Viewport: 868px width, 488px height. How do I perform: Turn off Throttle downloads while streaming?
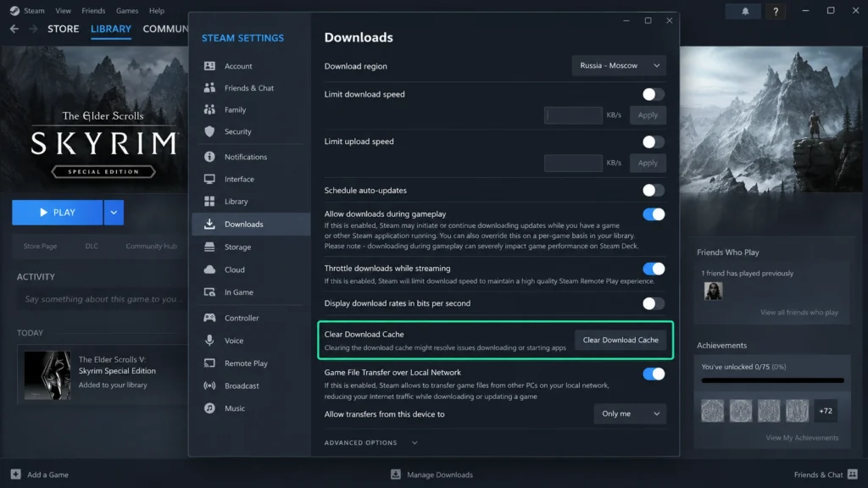pyautogui.click(x=654, y=269)
